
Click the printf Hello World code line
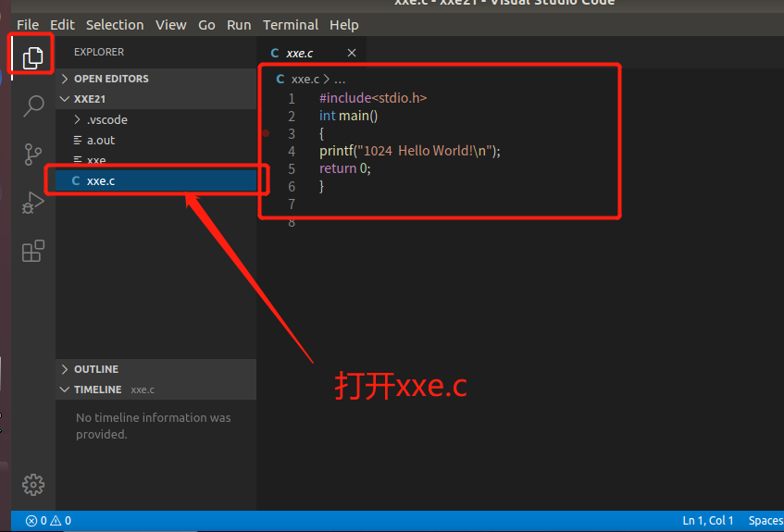pyautogui.click(x=409, y=151)
